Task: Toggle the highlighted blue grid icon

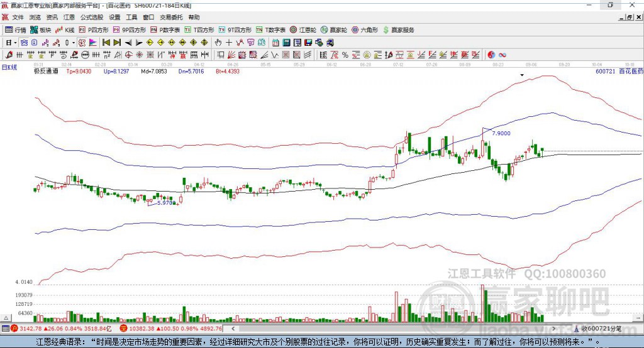Action: [24, 43]
